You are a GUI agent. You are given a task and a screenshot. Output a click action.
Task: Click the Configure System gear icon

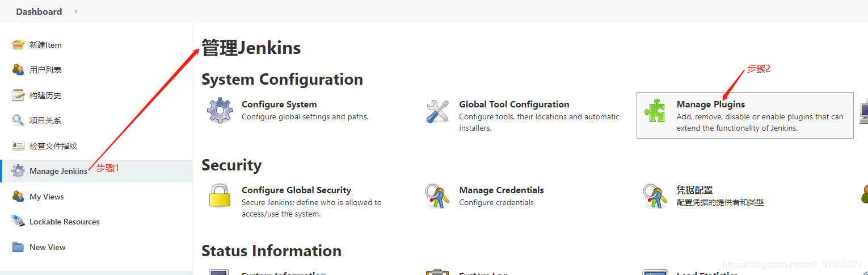coord(220,111)
